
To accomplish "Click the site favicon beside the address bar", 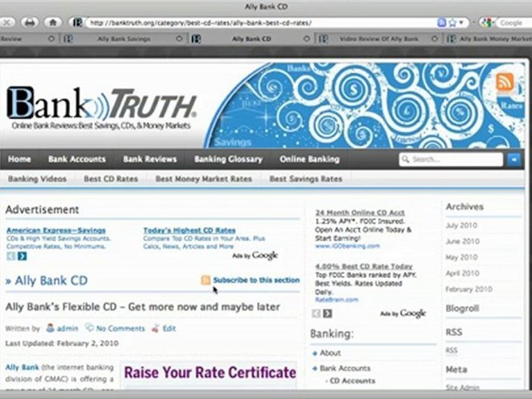I will point(78,23).
